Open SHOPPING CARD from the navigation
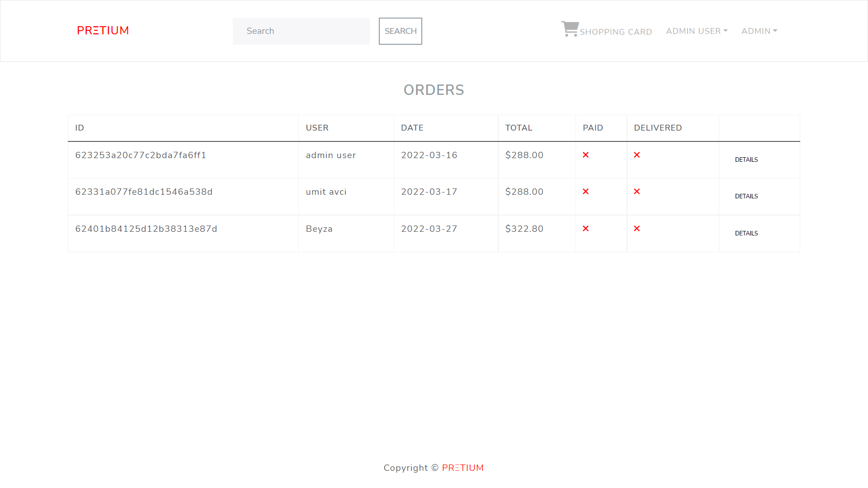 point(616,32)
